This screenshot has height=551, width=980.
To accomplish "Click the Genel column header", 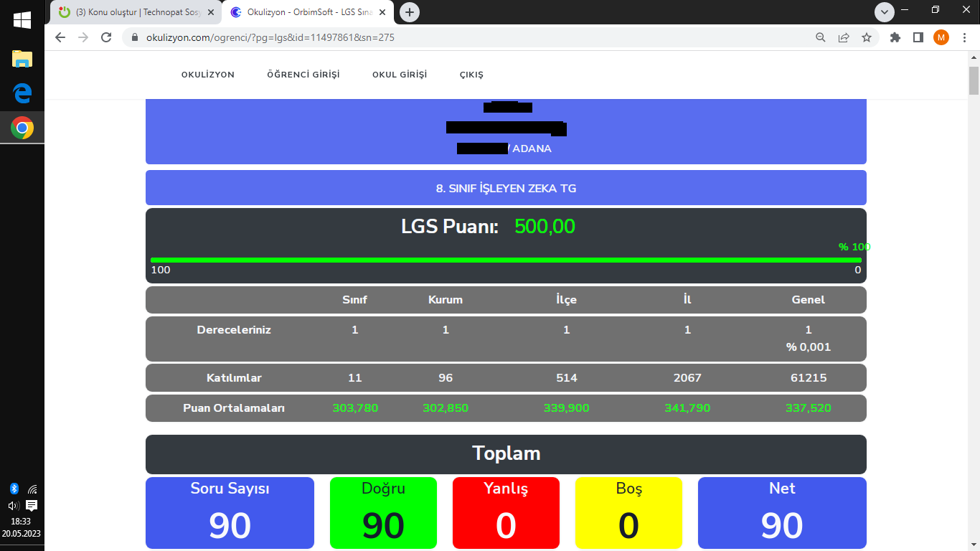I will coord(809,300).
